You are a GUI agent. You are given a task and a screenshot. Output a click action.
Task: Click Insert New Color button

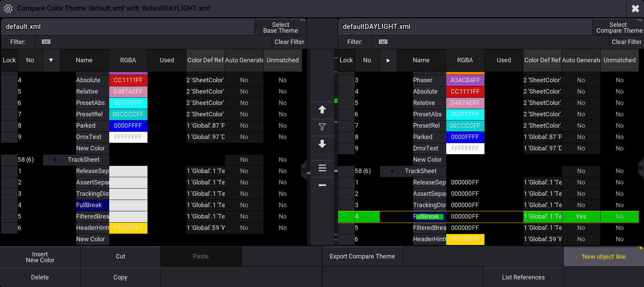(40, 257)
